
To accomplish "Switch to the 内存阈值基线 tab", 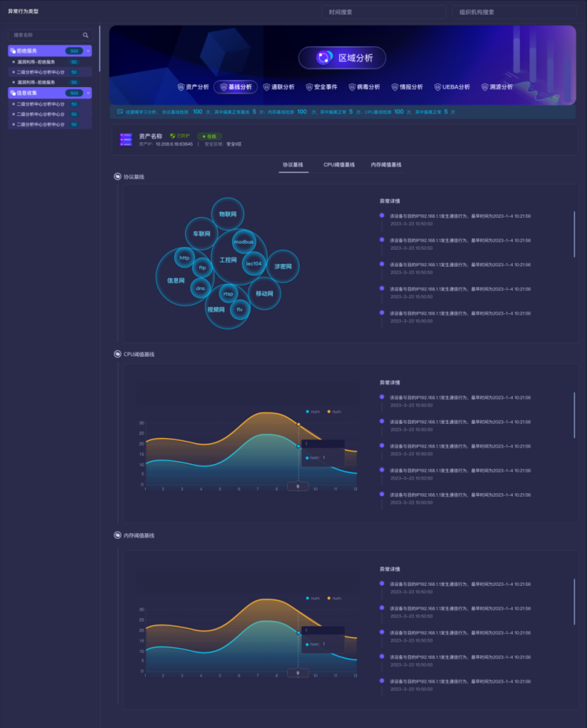I will coord(385,165).
